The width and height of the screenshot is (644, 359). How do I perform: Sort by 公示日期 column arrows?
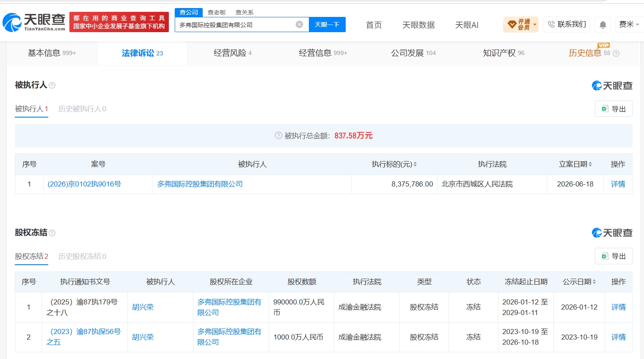click(594, 282)
